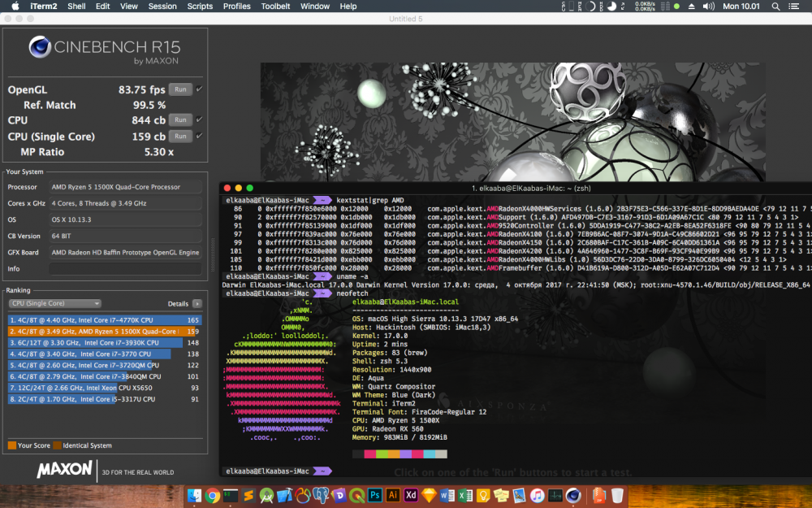Open Microsoft Word from the Dock
This screenshot has width=812, height=508.
click(447, 496)
